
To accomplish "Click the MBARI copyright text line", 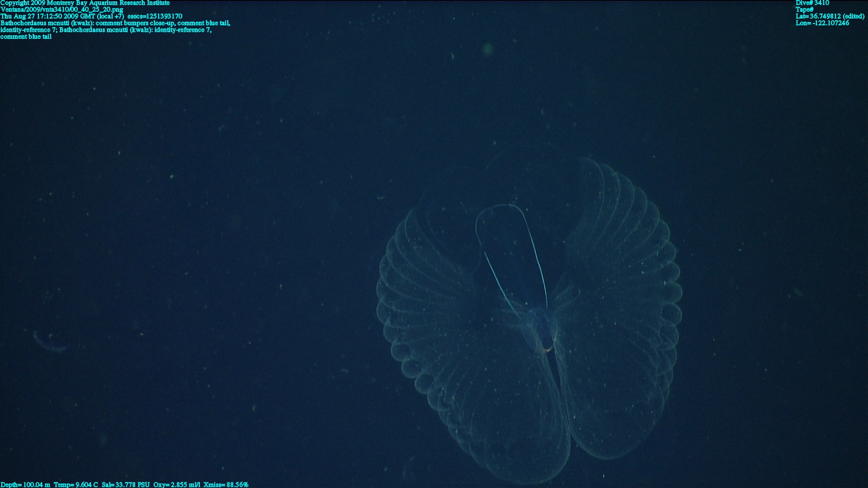I will tap(85, 3).
